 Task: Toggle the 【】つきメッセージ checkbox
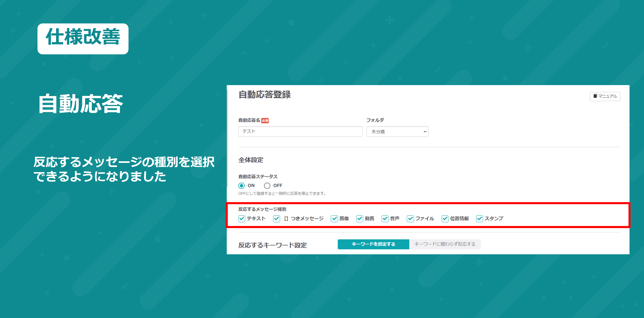point(276,219)
